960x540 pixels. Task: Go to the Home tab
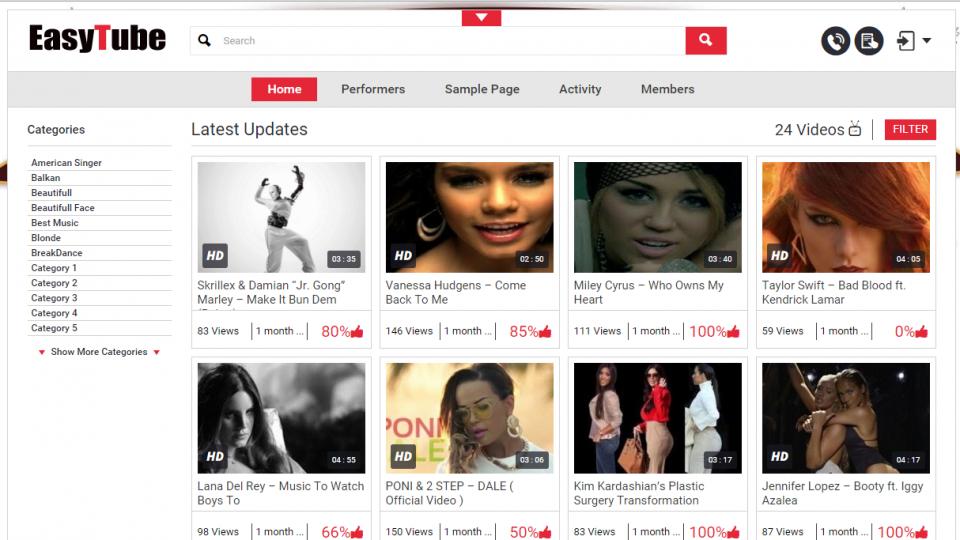[x=284, y=89]
